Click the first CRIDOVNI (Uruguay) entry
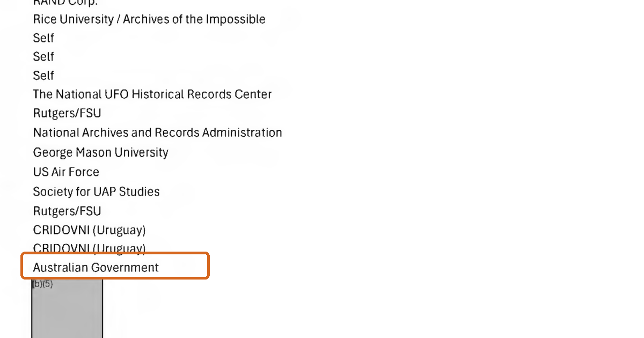 (89, 230)
